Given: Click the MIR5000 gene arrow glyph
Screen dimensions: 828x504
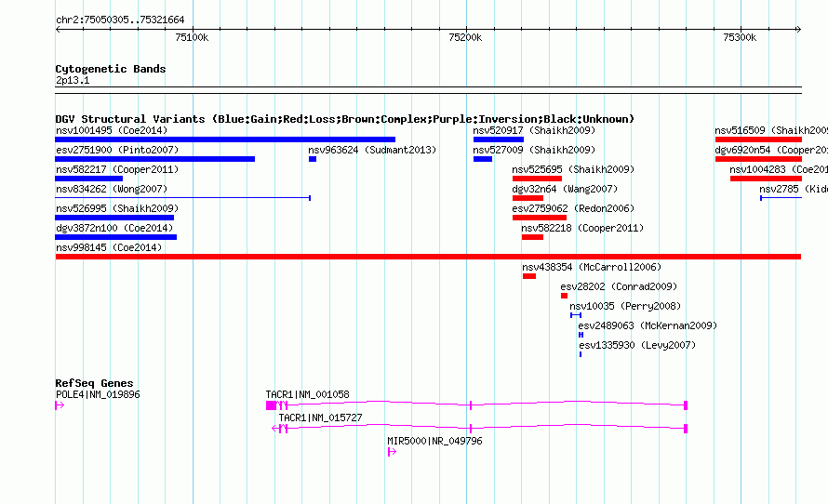Looking at the screenshot, I should [392, 452].
